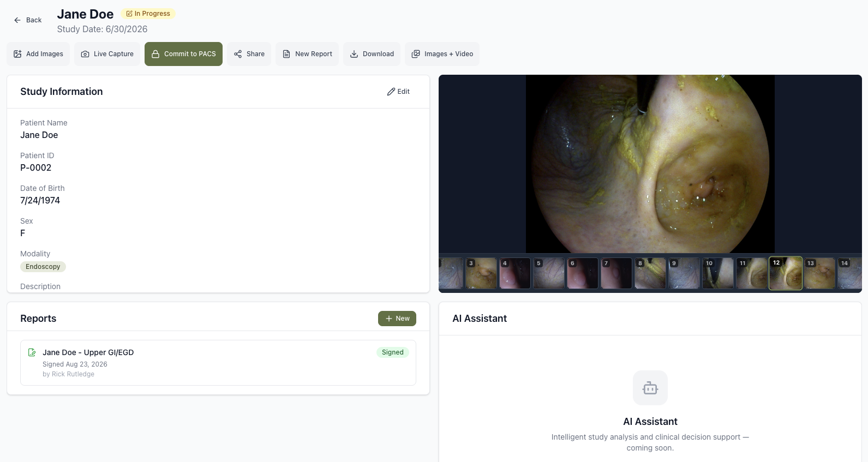Screen dimensions: 868x462
Task: Edit the Study Information
Action: [x=398, y=92]
